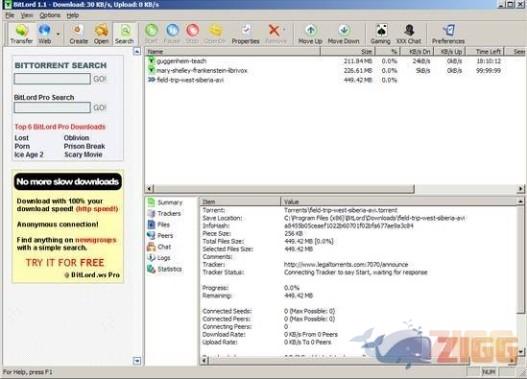Click the TRY IT FOR FREE ad

point(65,263)
